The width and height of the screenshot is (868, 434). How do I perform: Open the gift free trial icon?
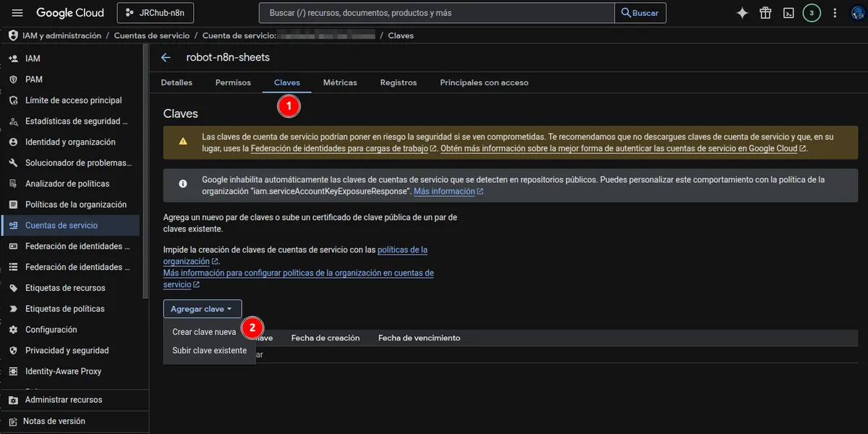pos(765,13)
